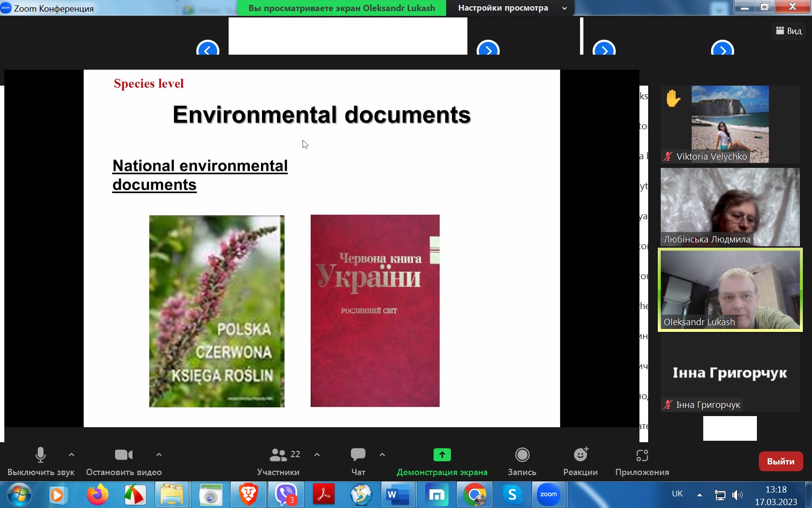This screenshot has height=508, width=812.
Task: Click the Червона книга України cover image
Action: (x=375, y=311)
